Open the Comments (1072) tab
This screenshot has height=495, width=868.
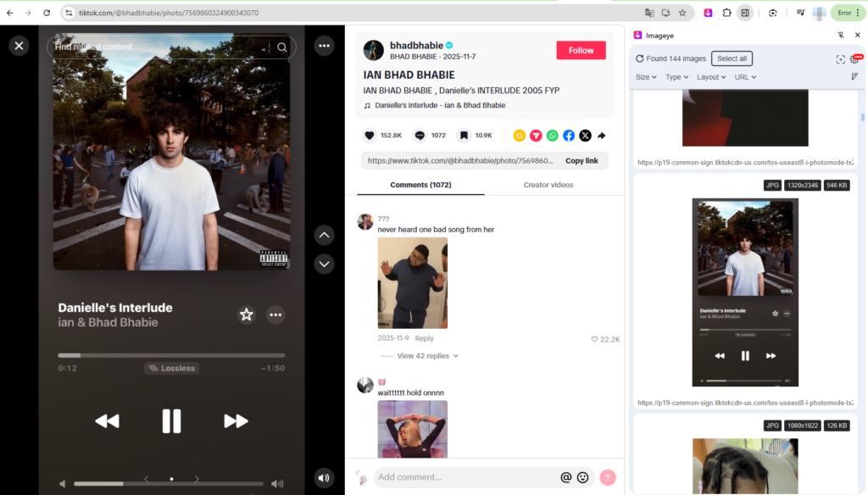tap(420, 184)
